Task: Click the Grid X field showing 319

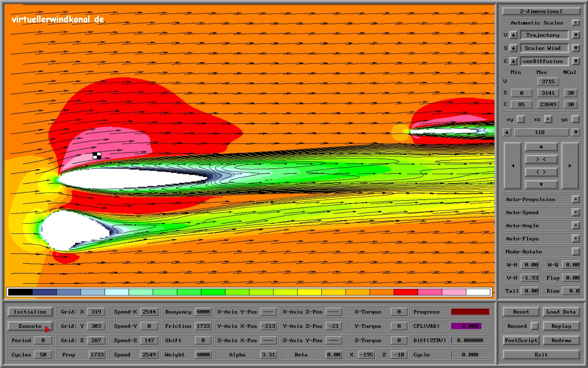Action: click(x=96, y=312)
